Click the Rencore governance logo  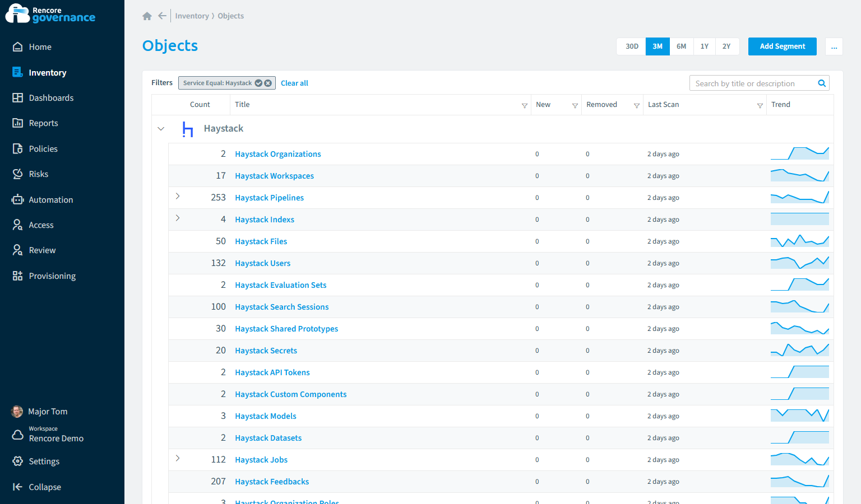[50, 14]
